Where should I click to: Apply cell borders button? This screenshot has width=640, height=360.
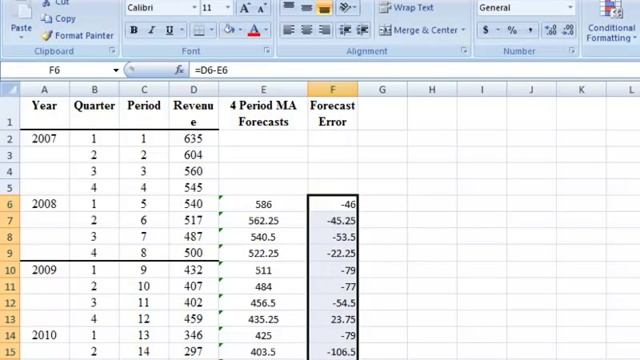199,30
